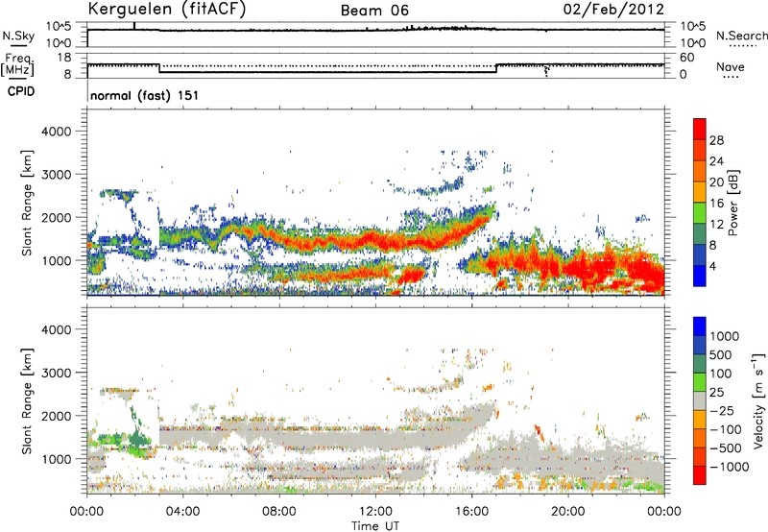This screenshot has width=768, height=532.
Task: Click the Beam 06 label
Action: pos(374,11)
